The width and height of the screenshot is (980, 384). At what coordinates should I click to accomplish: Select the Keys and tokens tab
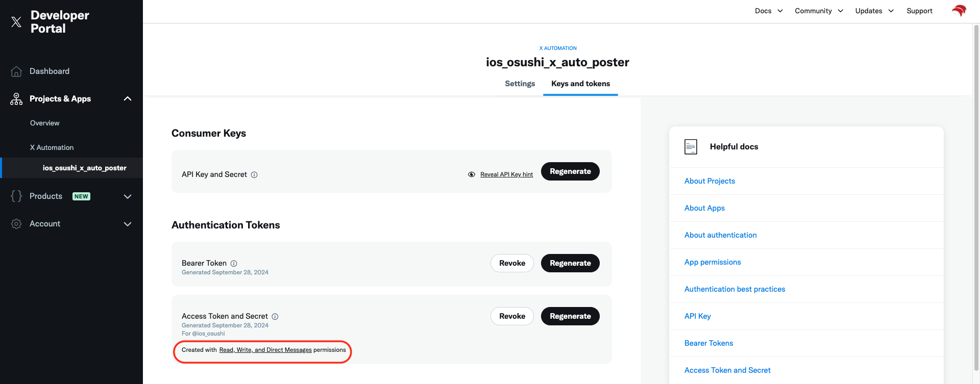coord(580,84)
